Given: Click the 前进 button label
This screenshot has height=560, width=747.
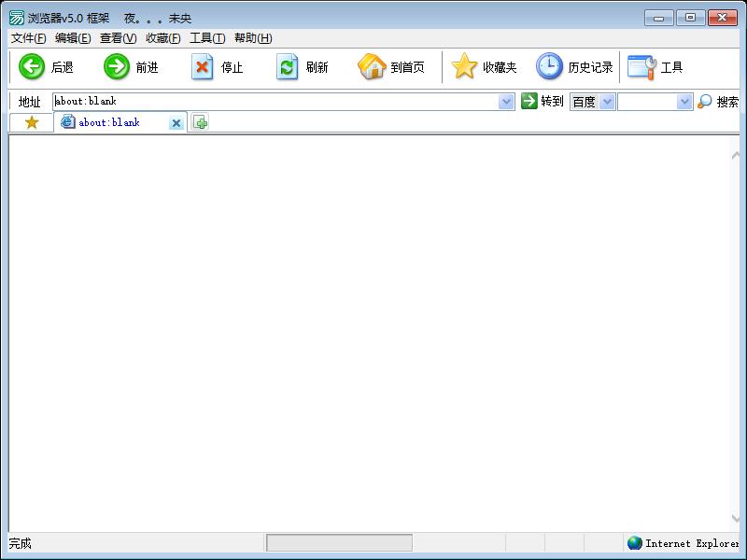Looking at the screenshot, I should click(x=147, y=67).
